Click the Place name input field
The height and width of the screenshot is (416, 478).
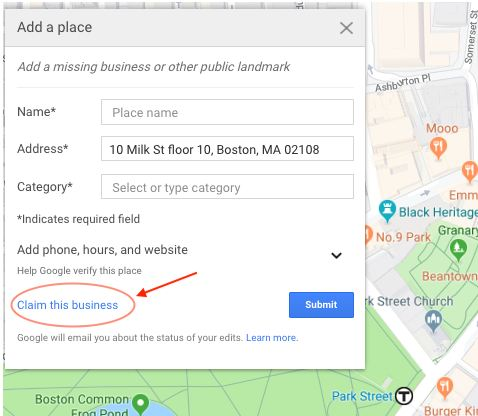tap(227, 112)
